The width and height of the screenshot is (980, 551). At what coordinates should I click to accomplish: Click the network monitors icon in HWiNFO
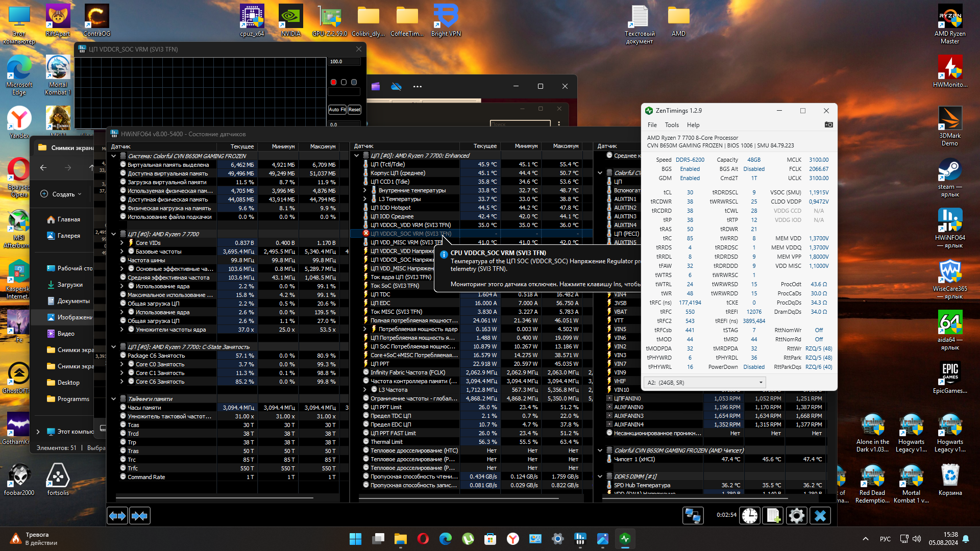click(693, 516)
